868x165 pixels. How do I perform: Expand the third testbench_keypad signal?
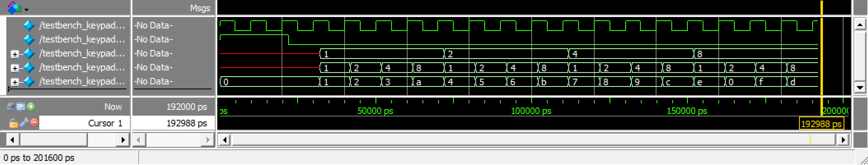coord(15,54)
